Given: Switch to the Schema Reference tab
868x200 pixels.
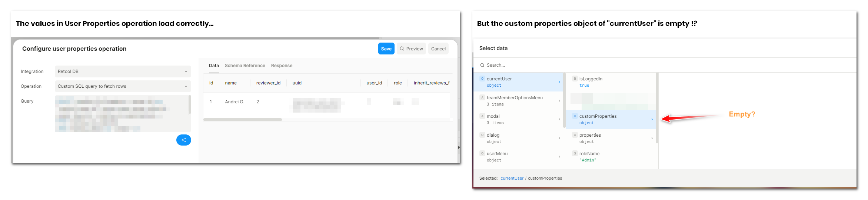Looking at the screenshot, I should [245, 66].
